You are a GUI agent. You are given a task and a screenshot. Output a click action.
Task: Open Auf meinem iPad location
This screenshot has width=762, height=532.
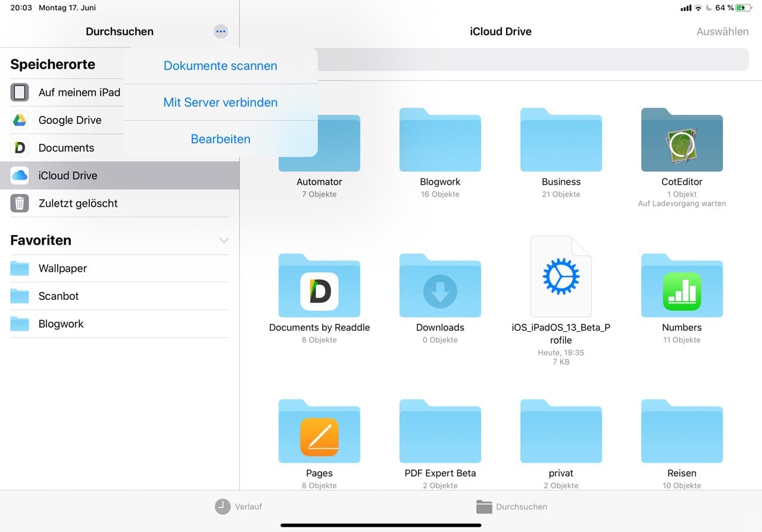click(119, 92)
